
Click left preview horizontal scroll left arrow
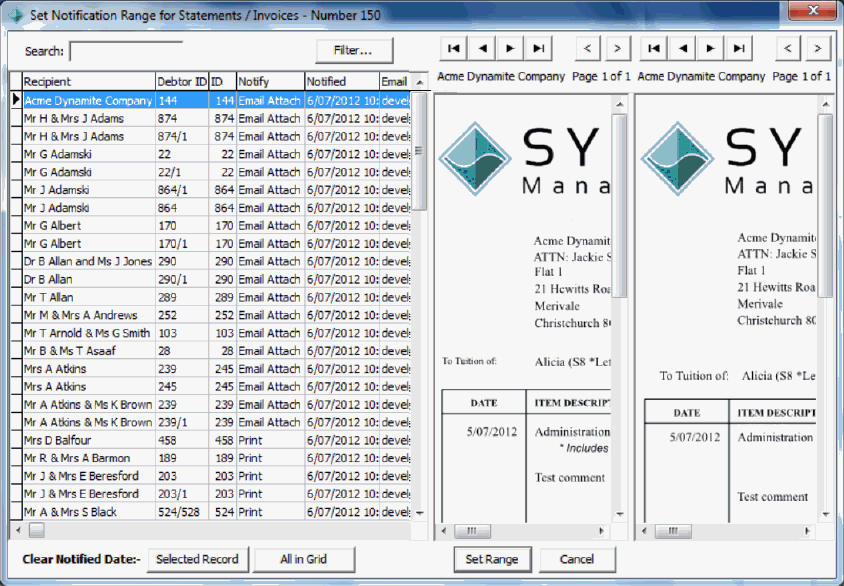[444, 531]
